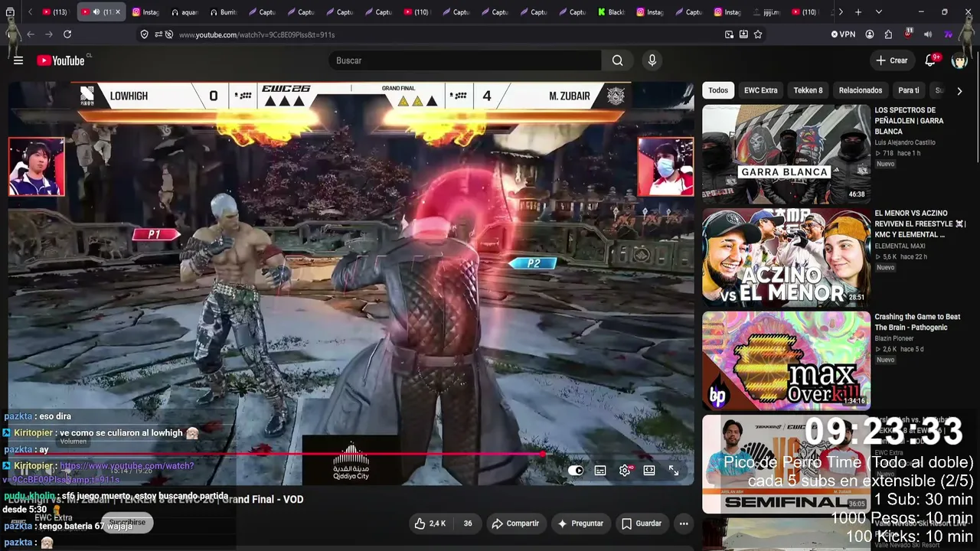Open the YouTube guide hamburger menu
Screen dimensions: 980x551
tap(18, 60)
